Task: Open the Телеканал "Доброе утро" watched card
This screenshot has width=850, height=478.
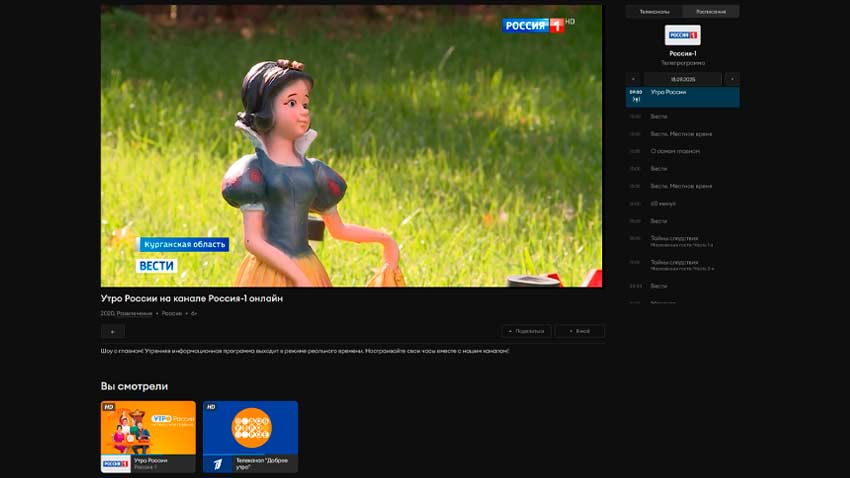Action: 250,437
